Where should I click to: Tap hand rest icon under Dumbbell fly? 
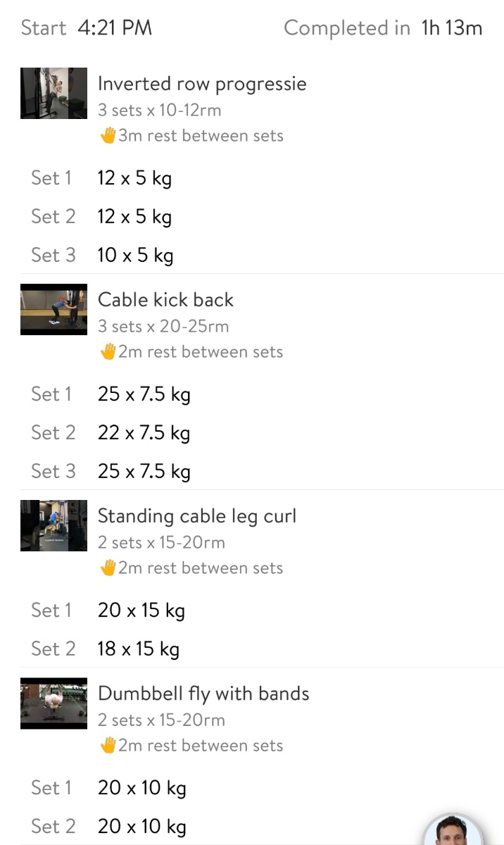108,746
